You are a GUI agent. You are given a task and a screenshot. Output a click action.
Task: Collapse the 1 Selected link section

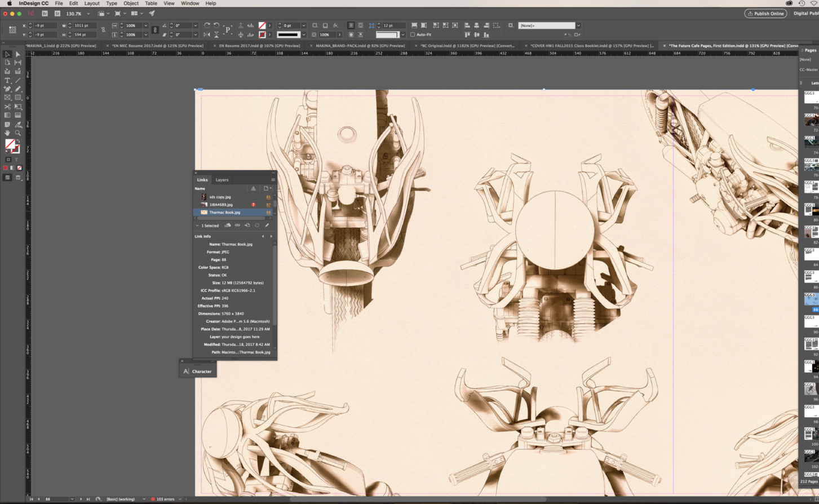(x=197, y=226)
